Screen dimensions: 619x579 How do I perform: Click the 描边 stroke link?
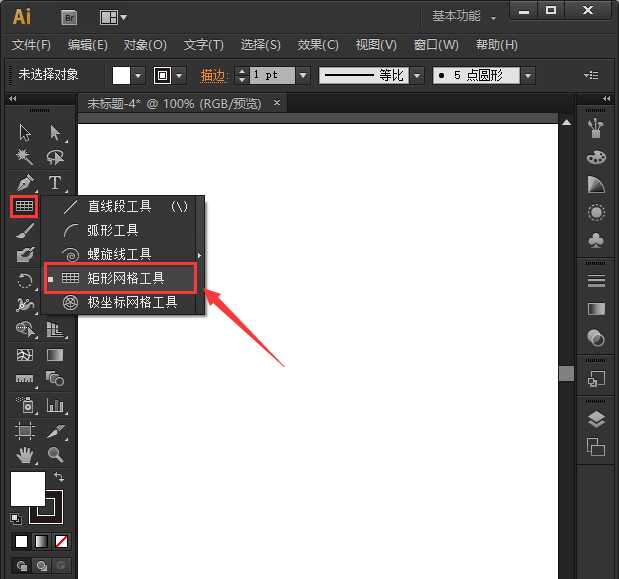(213, 76)
